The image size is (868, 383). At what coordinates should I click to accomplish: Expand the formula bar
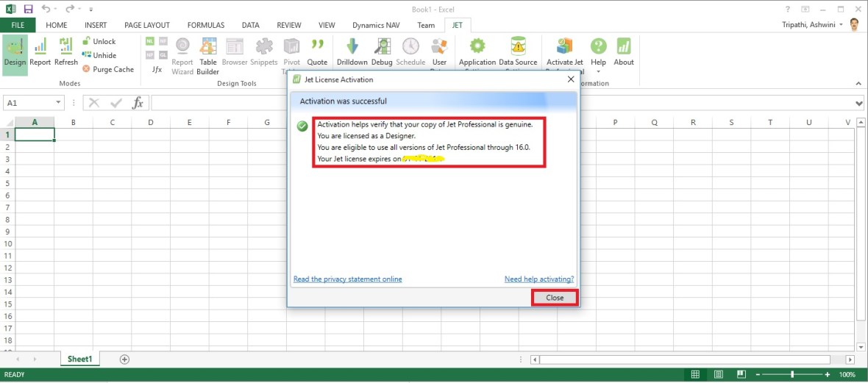pos(859,104)
